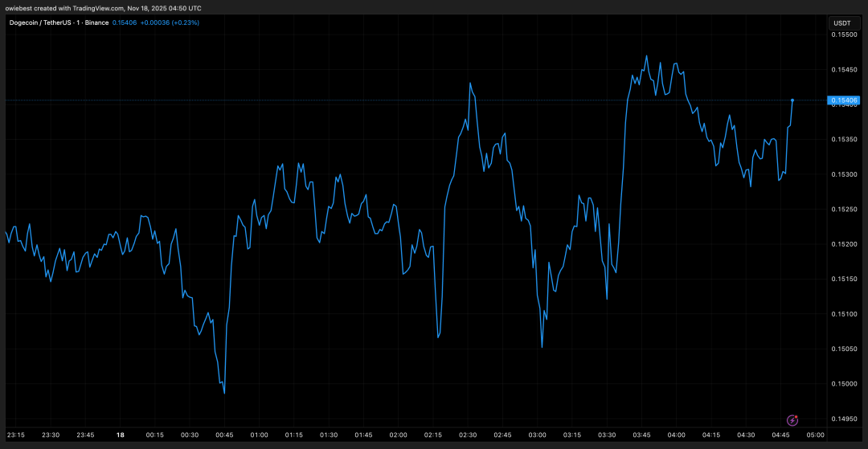
Task: Click the 01:30 time axis label
Action: (x=329, y=435)
